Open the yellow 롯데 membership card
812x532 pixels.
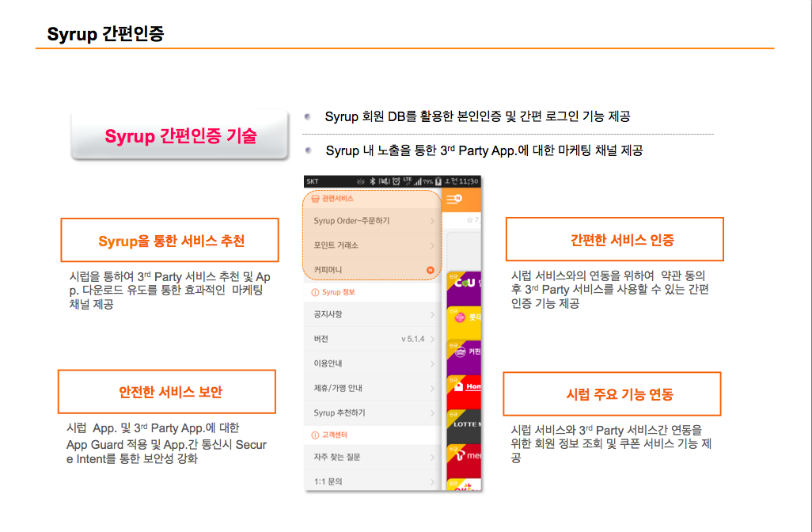click(x=464, y=323)
